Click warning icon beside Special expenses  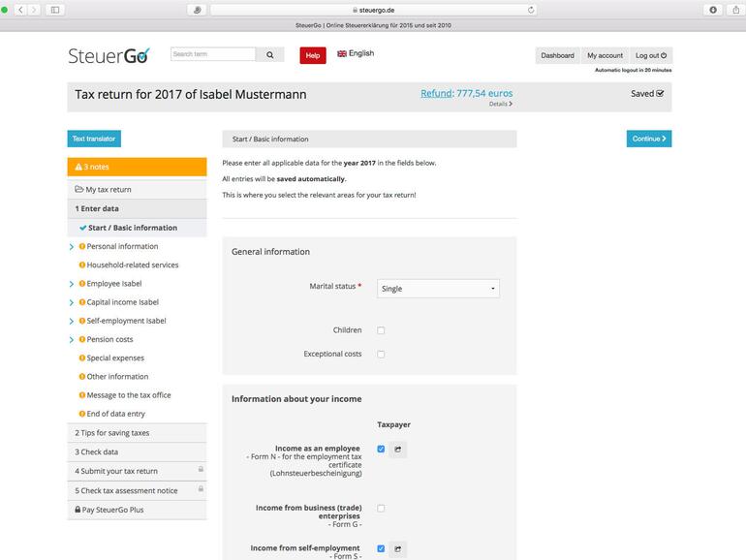pos(81,358)
